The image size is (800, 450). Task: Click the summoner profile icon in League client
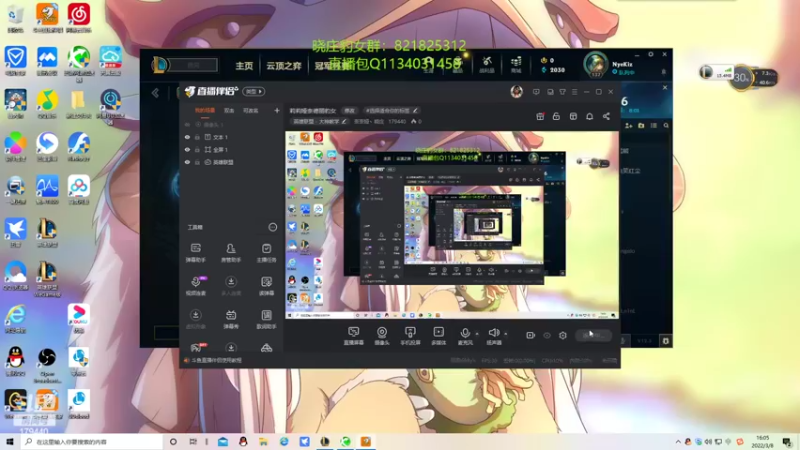click(x=595, y=65)
